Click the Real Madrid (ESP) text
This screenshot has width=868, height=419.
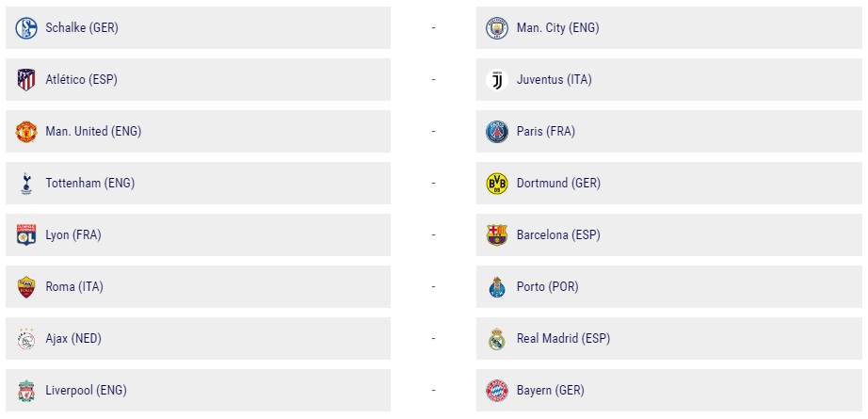tap(563, 339)
